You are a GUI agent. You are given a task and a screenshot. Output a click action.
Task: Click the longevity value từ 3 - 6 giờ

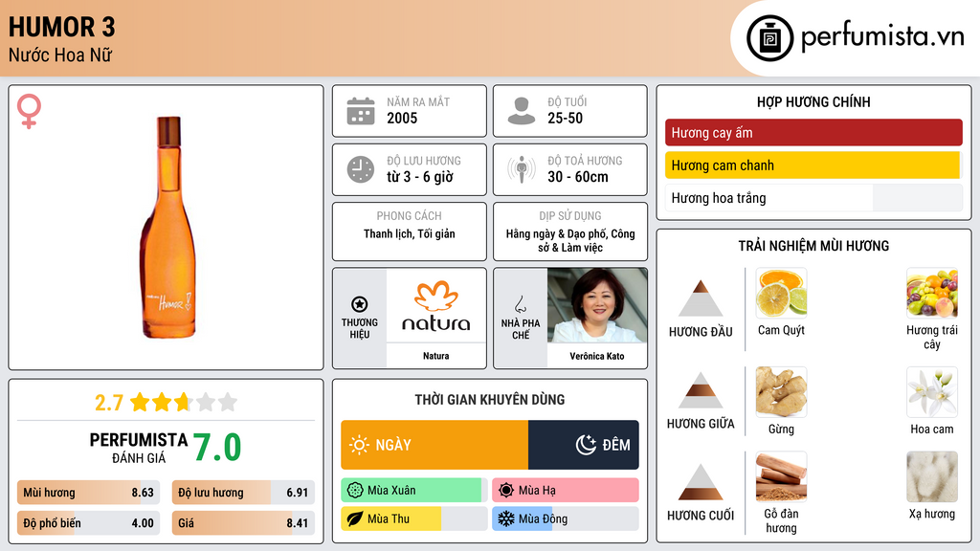tap(420, 177)
